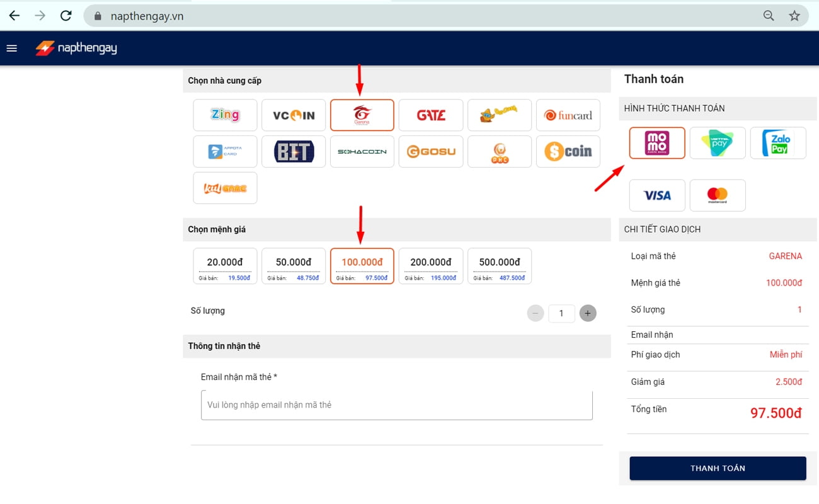Reload the page
Screen dimensions: 819x504
pos(66,16)
